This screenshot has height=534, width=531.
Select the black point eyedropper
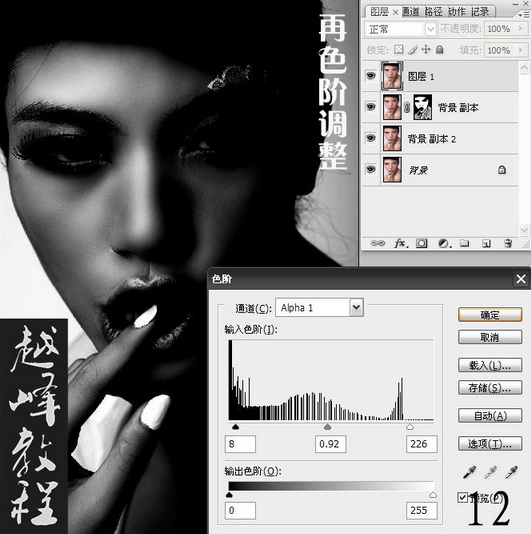click(x=469, y=472)
